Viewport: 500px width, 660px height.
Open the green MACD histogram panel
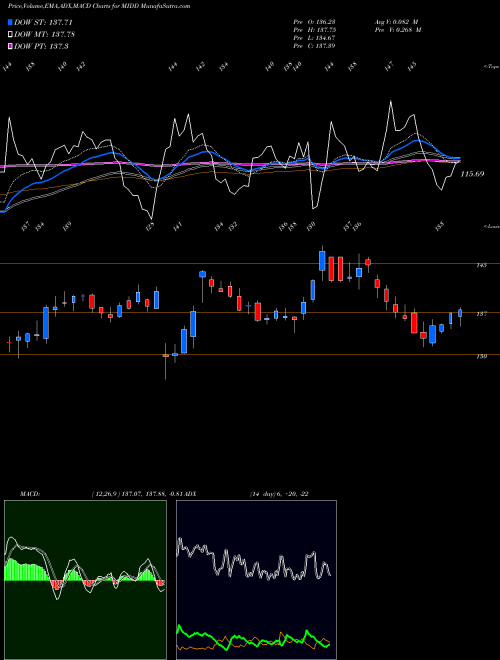[x=85, y=580]
